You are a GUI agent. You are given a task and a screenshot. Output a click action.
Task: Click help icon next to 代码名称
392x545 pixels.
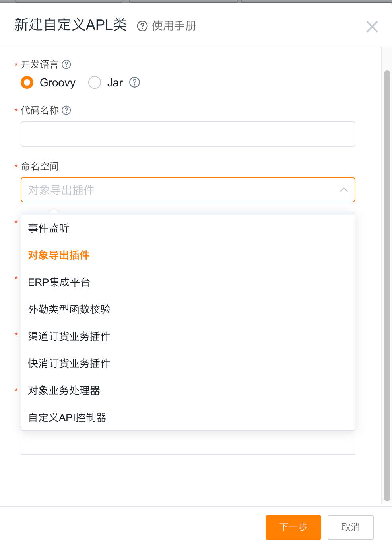[x=66, y=110]
